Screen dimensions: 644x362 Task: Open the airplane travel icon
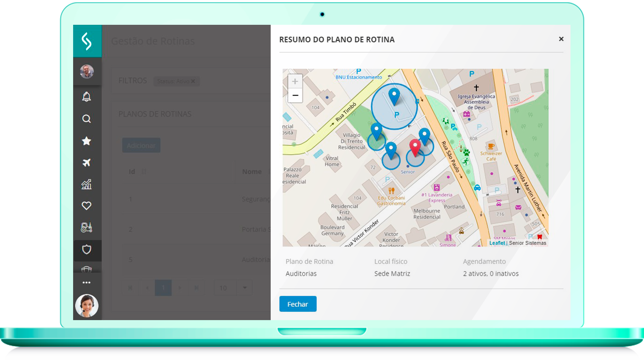pos(87,163)
